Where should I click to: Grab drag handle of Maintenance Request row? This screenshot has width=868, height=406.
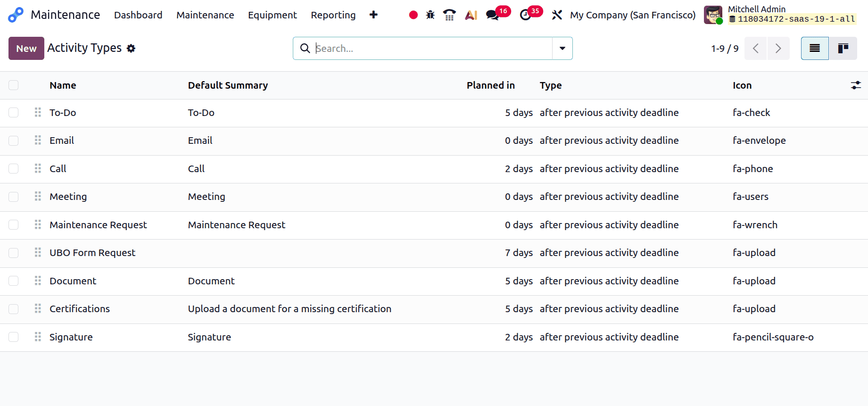tap(38, 224)
